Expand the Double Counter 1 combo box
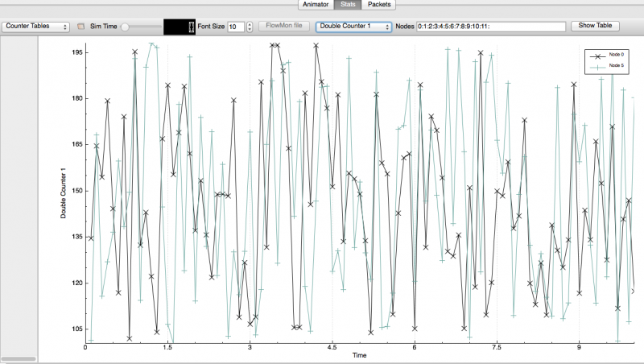This screenshot has width=644, height=364. [353, 27]
